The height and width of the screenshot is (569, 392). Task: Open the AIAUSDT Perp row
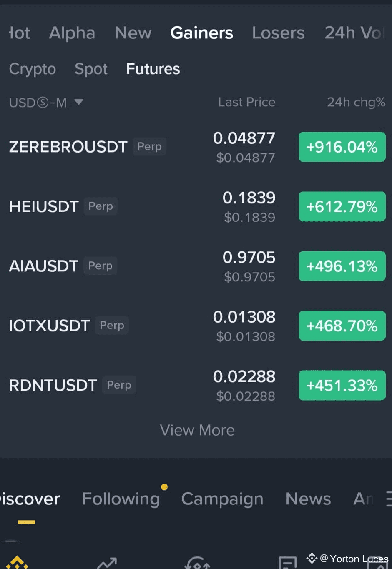point(196,266)
